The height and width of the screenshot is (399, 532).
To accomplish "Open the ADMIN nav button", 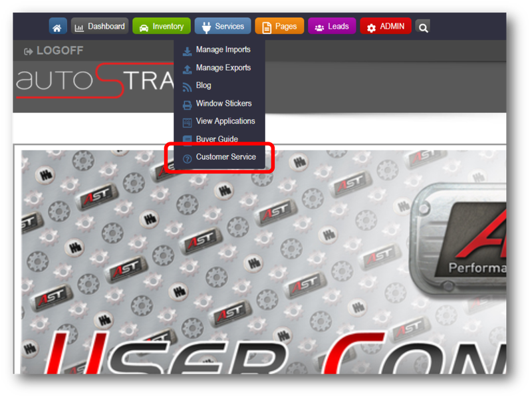I will coord(386,27).
